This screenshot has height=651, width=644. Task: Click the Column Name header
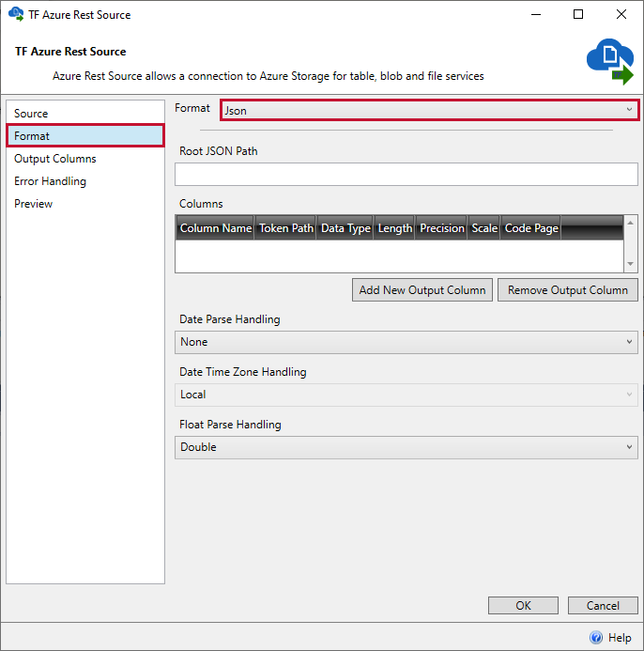[x=215, y=228]
